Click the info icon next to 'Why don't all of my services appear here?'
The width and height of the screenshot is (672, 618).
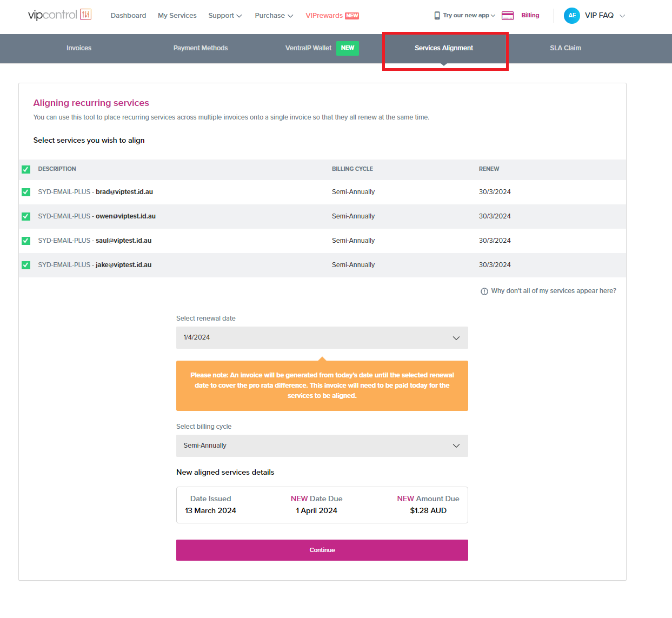pos(483,291)
